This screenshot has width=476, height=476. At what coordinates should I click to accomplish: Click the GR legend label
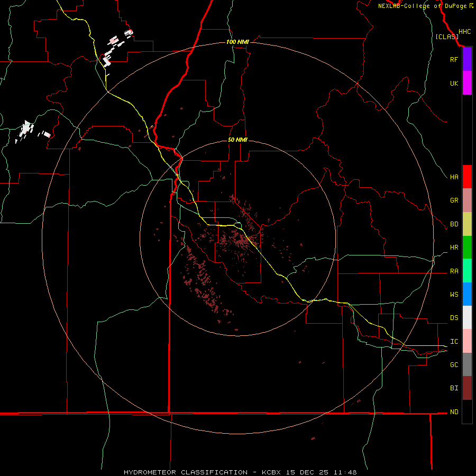click(454, 200)
